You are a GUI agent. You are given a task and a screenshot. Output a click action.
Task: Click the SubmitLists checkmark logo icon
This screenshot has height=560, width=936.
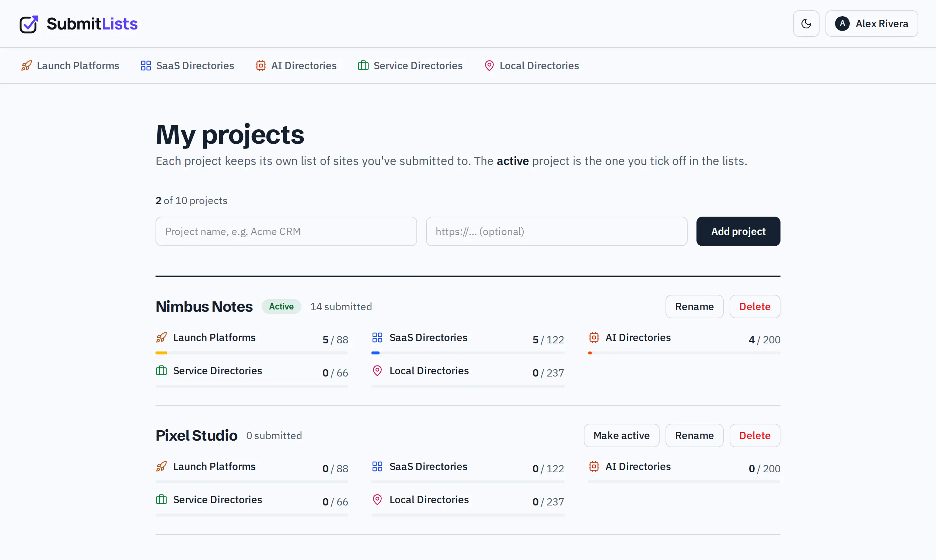pyautogui.click(x=29, y=24)
